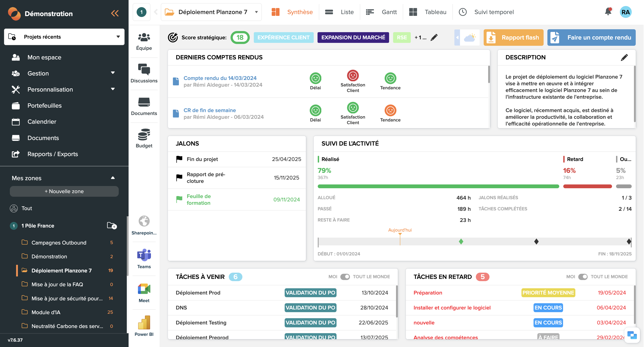644x347 pixels.
Task: Switch to the Tableau view tab
Action: click(428, 12)
